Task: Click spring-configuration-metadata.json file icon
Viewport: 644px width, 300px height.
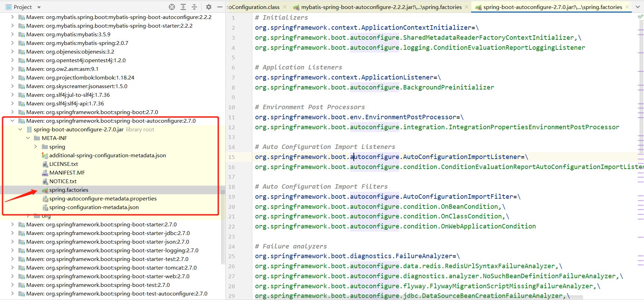Action: click(45, 207)
